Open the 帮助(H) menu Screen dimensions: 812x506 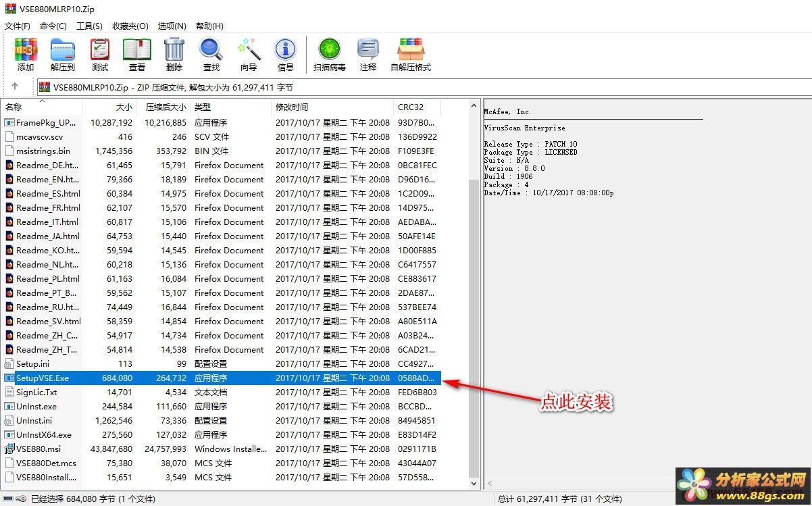point(209,26)
